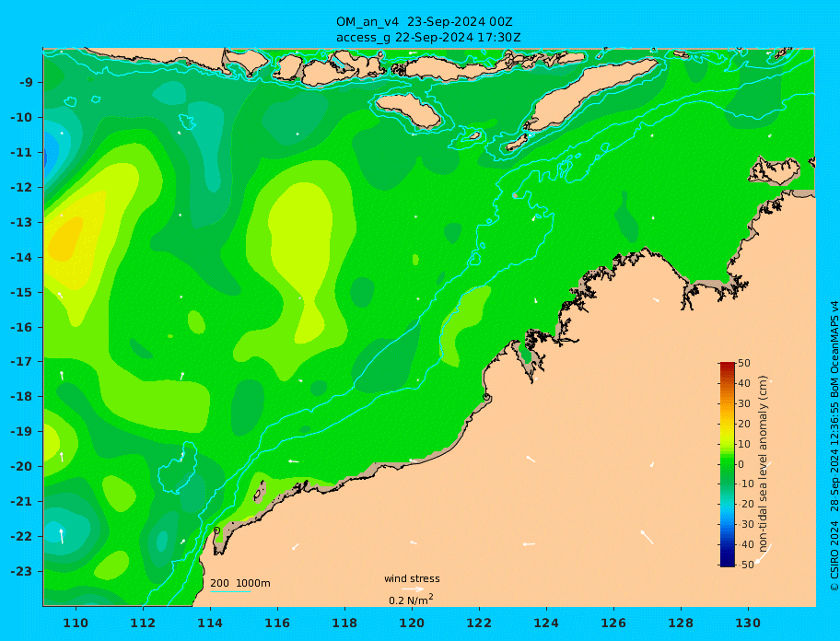Click the cyan depth contour legend line
This screenshot has height=641, width=840.
click(x=230, y=592)
